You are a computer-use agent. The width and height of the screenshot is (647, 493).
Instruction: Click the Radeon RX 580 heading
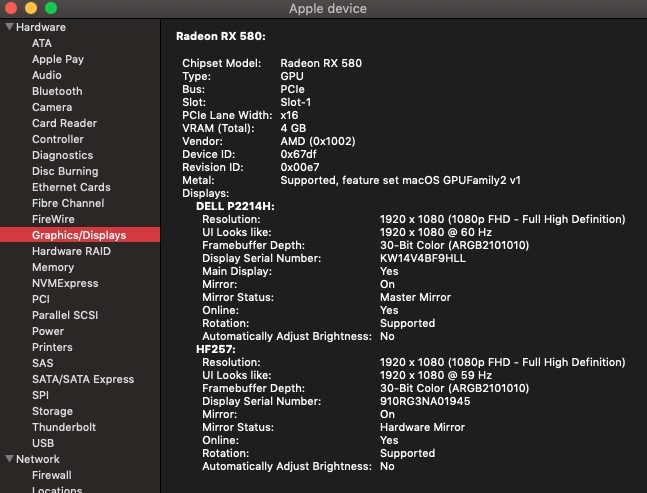[221, 35]
